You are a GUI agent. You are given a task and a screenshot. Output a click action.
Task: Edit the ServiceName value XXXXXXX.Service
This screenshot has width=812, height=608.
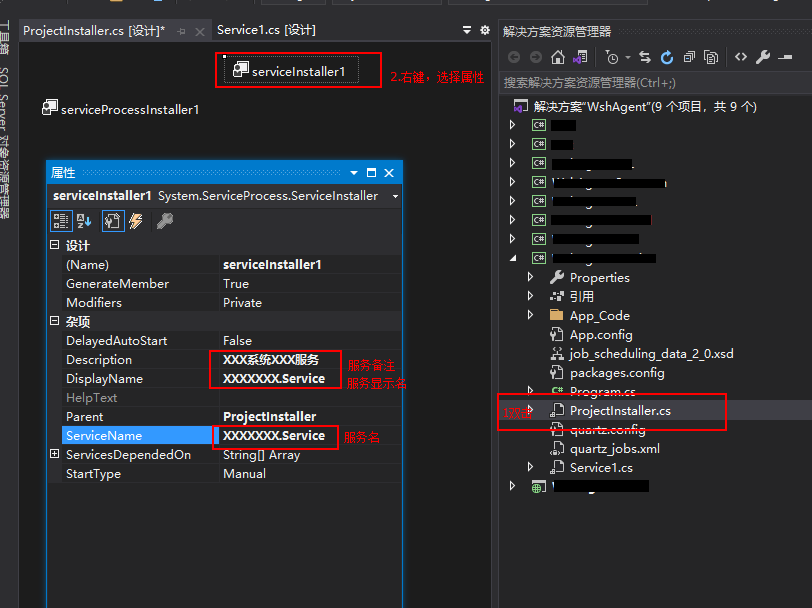click(273, 436)
